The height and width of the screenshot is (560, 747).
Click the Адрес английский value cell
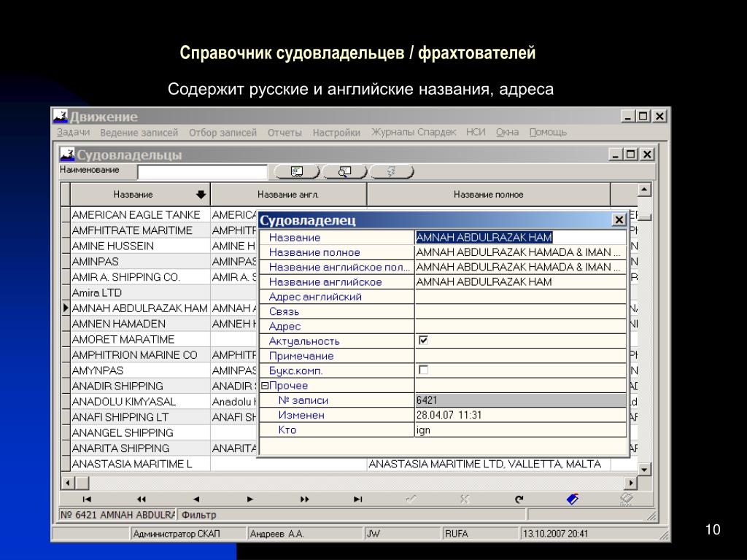(x=520, y=296)
